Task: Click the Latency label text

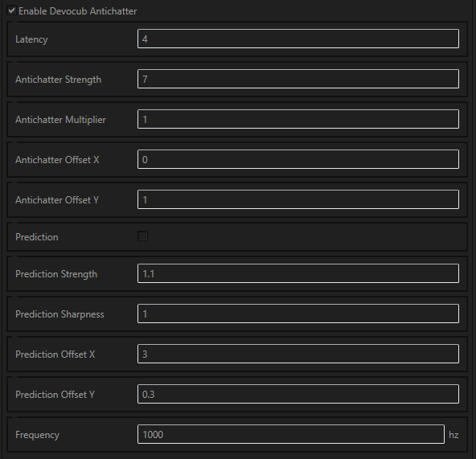Action: [x=31, y=39]
